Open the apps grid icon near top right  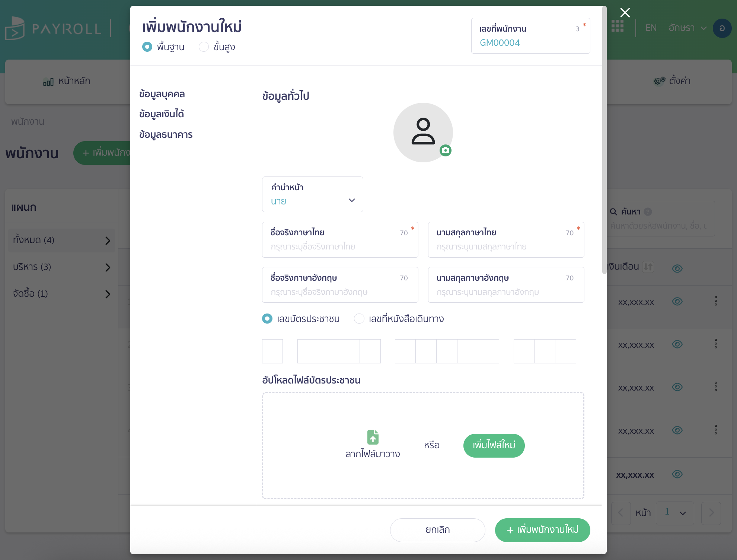click(x=618, y=27)
